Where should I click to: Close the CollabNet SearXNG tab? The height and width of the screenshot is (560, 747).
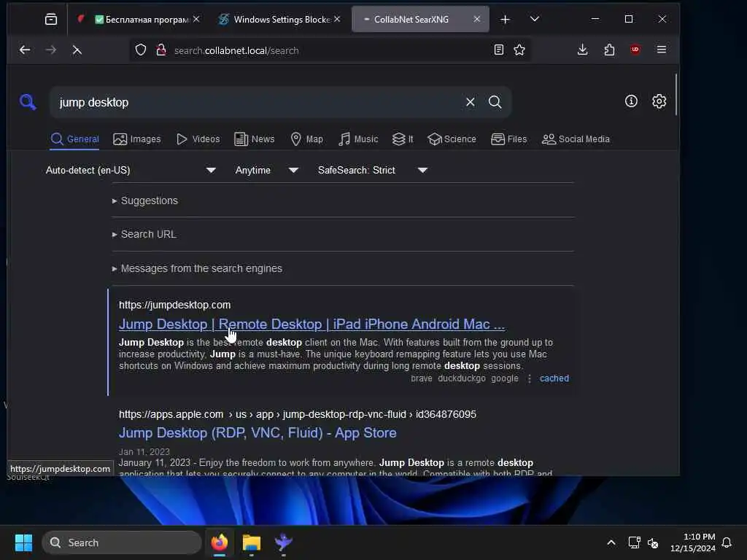click(x=477, y=19)
